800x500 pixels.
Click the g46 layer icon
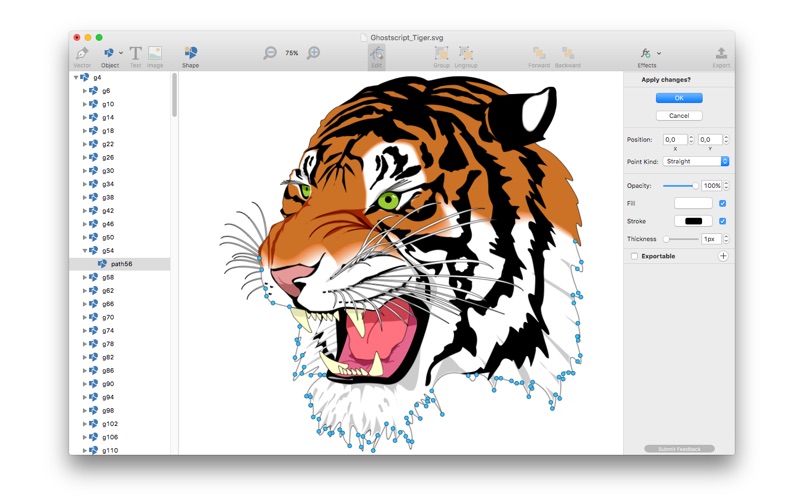coord(93,223)
